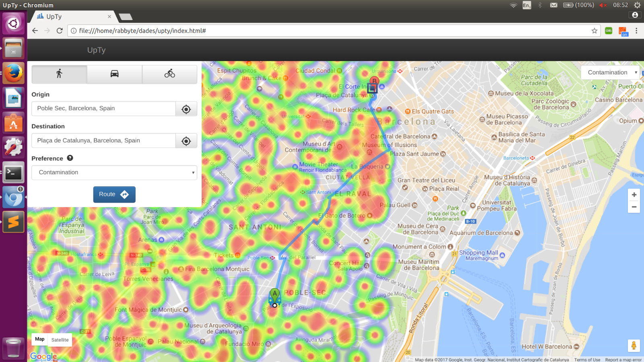Screen dimensions: 644x362
Task: Click the Aquàrium de Barcelona label
Action: 481,233
